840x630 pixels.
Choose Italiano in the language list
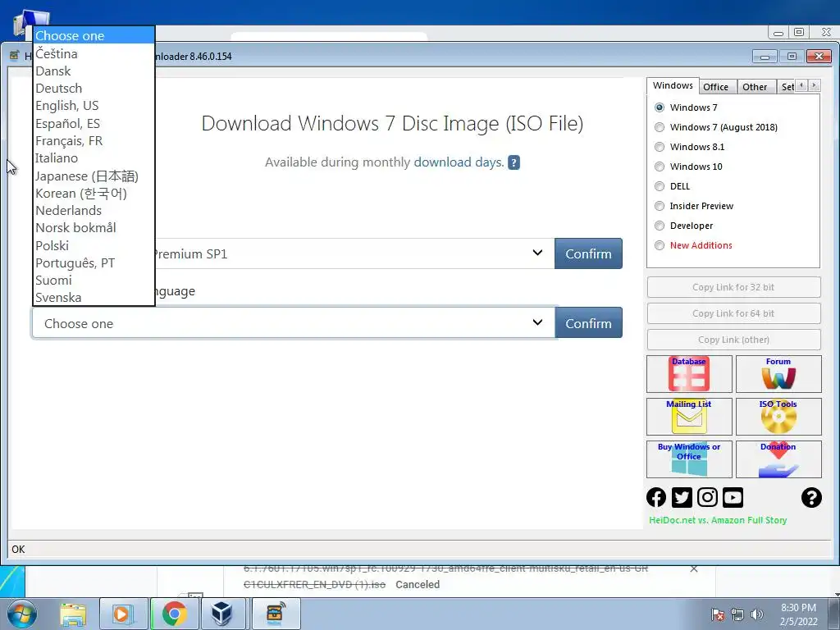point(94,158)
